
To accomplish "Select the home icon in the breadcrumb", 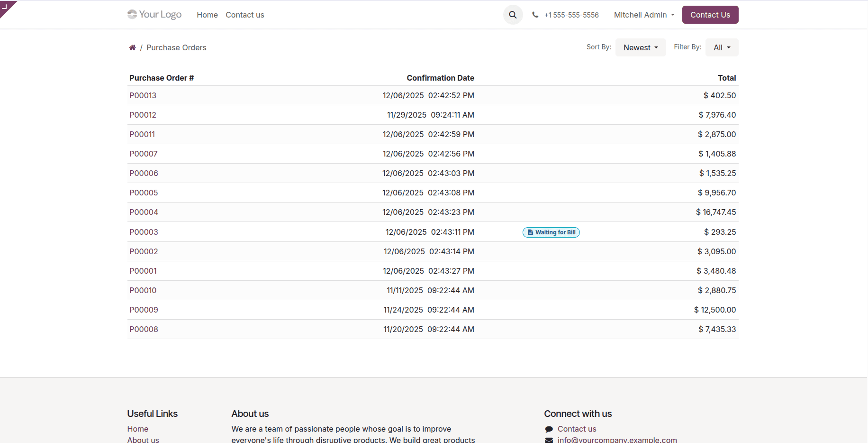I will pyautogui.click(x=133, y=47).
